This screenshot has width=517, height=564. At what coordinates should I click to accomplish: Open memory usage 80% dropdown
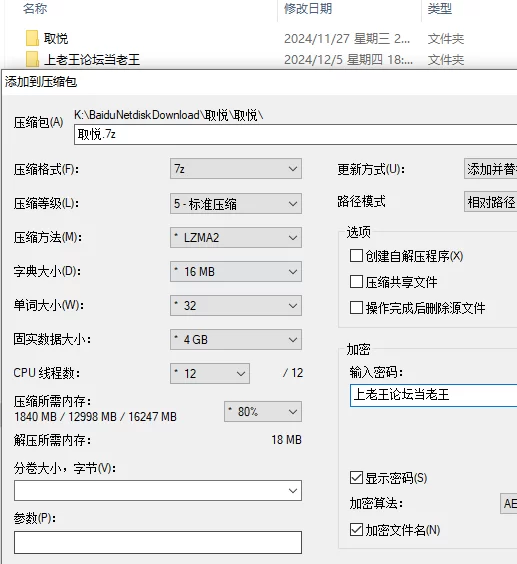(263, 411)
